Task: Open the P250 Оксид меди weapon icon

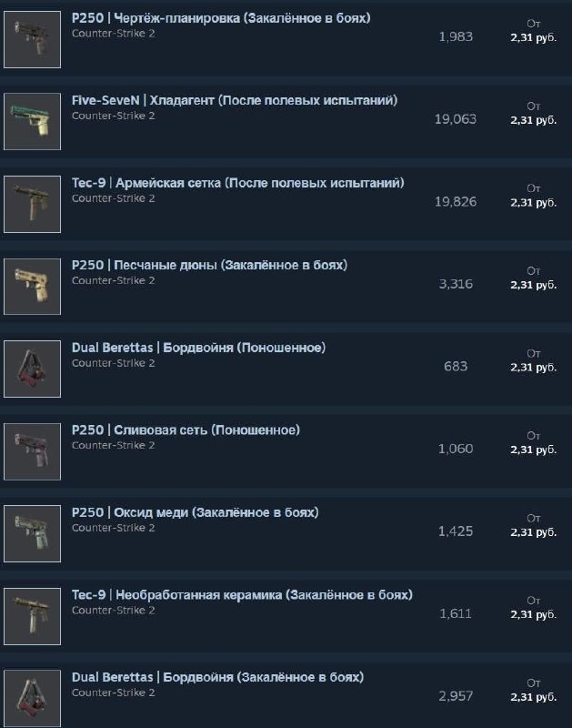Action: [32, 534]
